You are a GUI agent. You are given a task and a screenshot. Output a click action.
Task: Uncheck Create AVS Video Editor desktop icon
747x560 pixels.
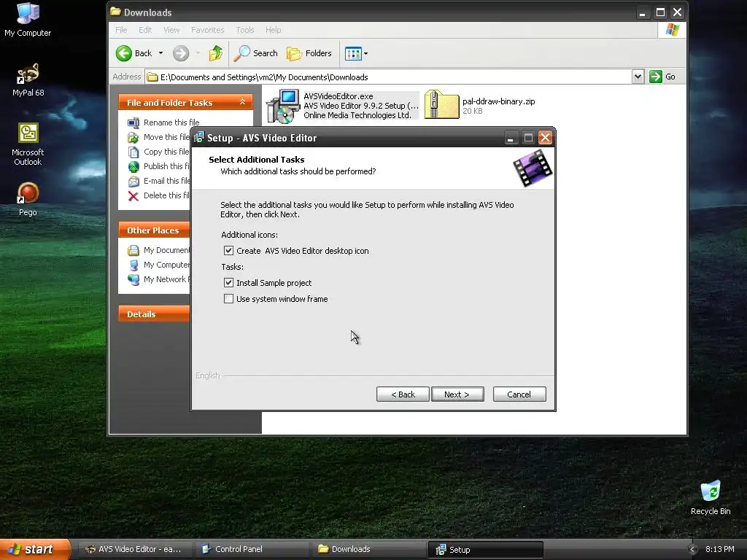(x=228, y=251)
